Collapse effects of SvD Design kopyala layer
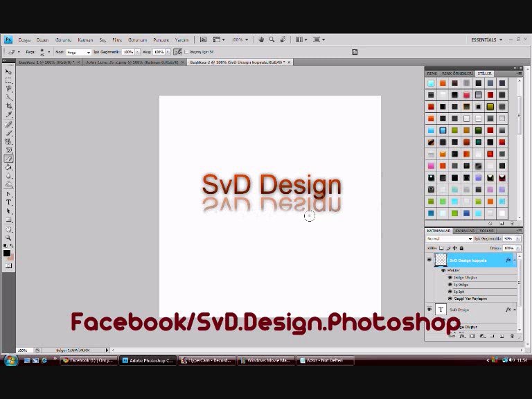This screenshot has height=399, width=532. pos(515,260)
